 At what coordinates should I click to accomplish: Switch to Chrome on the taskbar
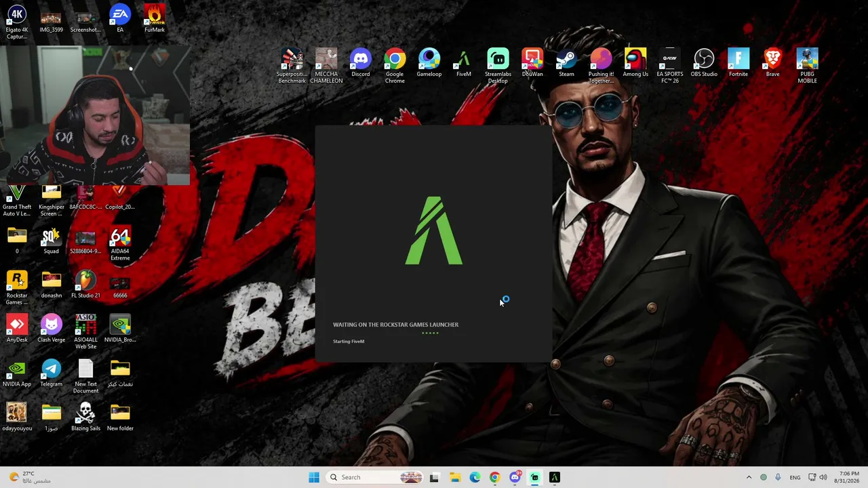pyautogui.click(x=494, y=477)
